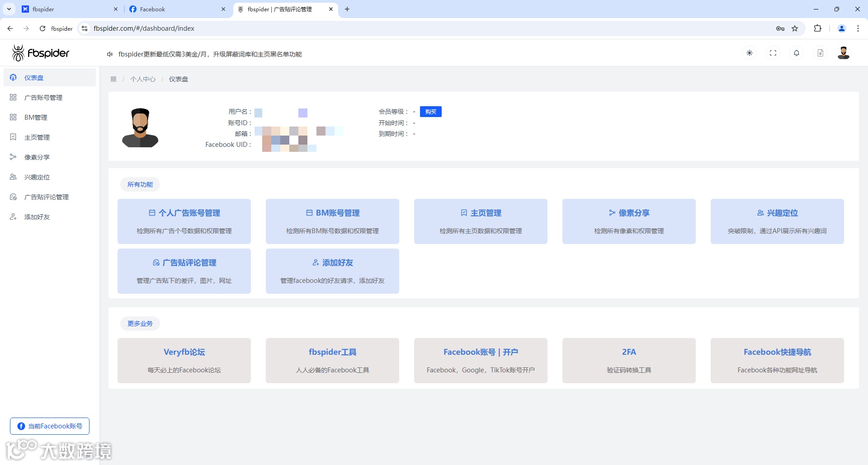Image resolution: width=868 pixels, height=465 pixels.
Task: Toggle the light/dark theme sun icon
Action: click(x=750, y=53)
